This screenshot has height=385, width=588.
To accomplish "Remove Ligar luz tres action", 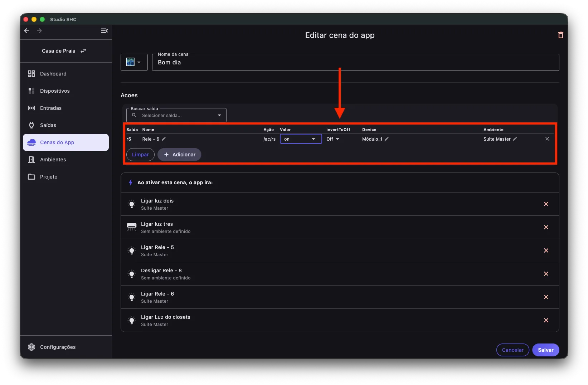I will [x=546, y=227].
